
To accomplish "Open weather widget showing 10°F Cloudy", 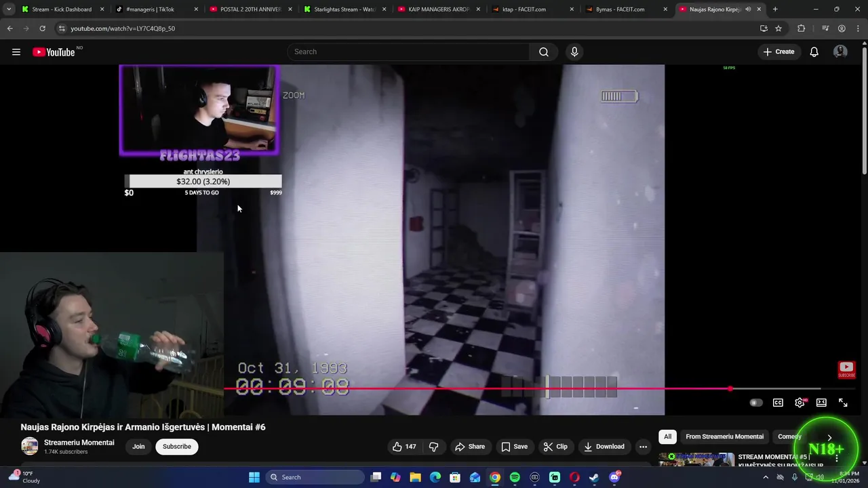I will click(x=24, y=477).
